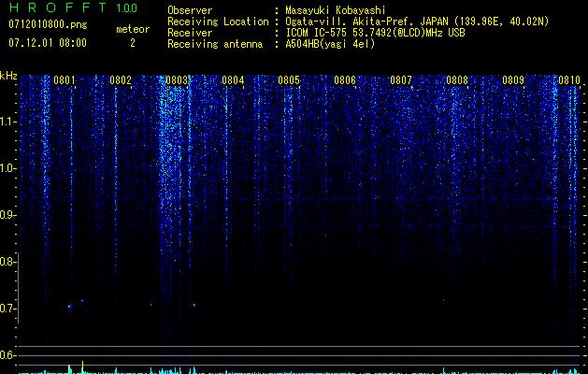Click the 1.1 kHz axis label
Viewport: 588px width, 374px height.
click(x=7, y=122)
